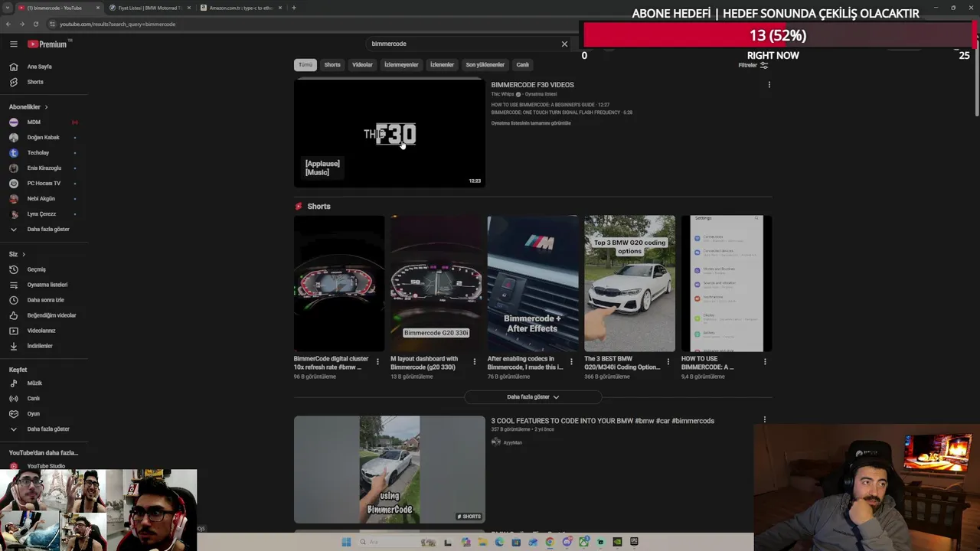Open the YouTube hamburger guide menu
The height and width of the screenshot is (551, 980).
pos(13,44)
